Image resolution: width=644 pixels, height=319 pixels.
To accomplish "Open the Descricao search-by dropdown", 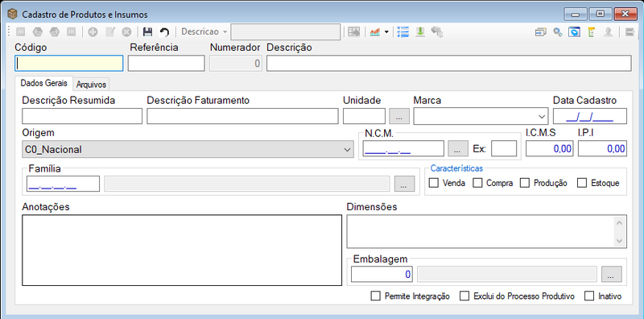I will [x=204, y=31].
